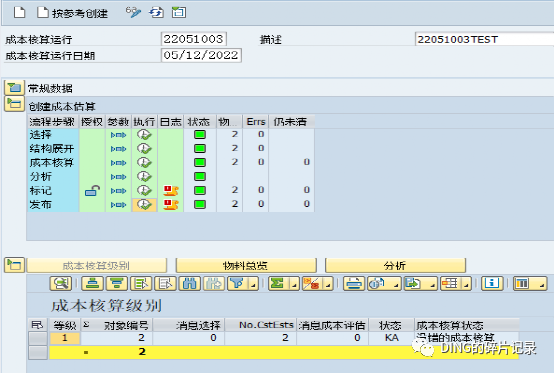Click the select-all rows toolbar icon

click(x=141, y=283)
